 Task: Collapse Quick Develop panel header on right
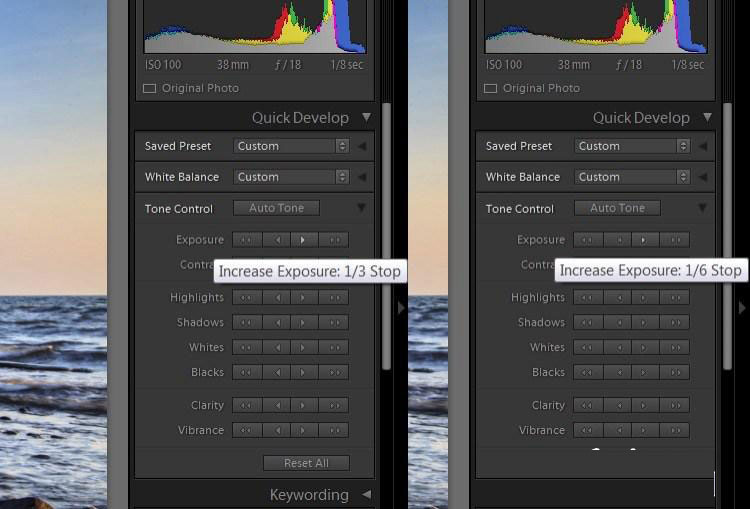[x=707, y=117]
